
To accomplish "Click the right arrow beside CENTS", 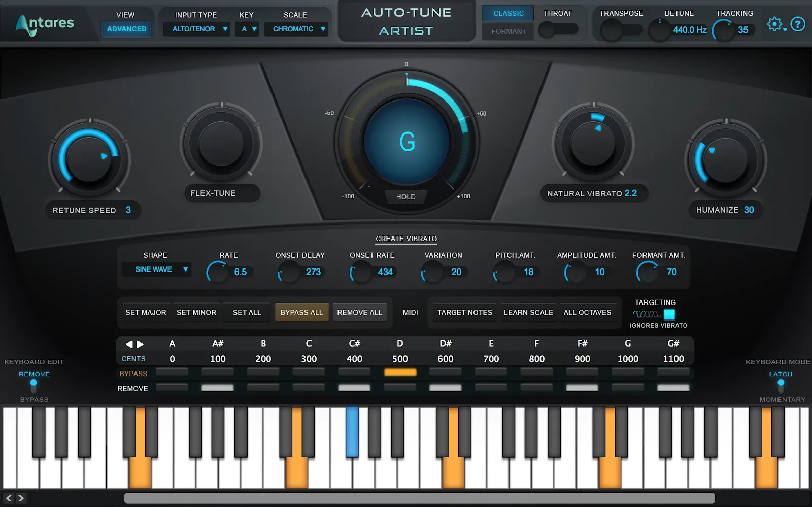I will coord(140,344).
